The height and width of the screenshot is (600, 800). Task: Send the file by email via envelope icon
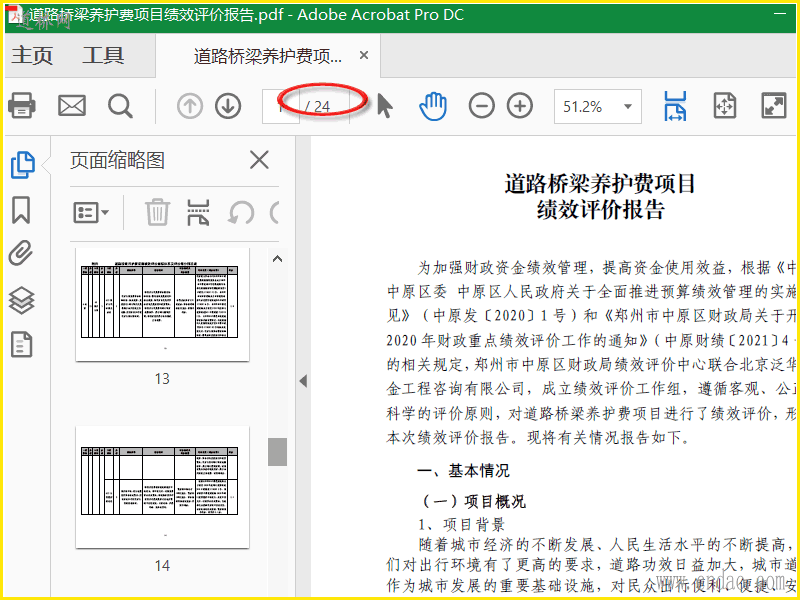pyautogui.click(x=71, y=106)
